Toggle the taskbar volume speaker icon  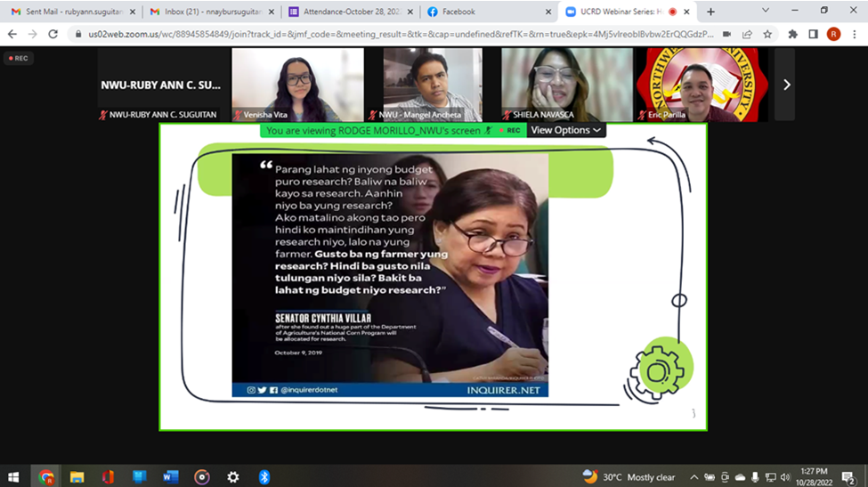point(785,477)
